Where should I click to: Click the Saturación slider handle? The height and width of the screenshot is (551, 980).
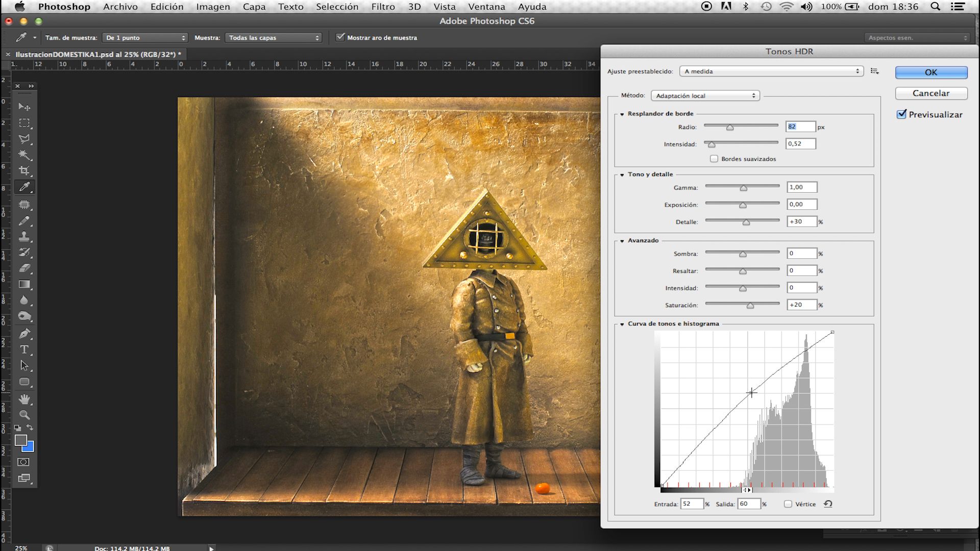750,306
